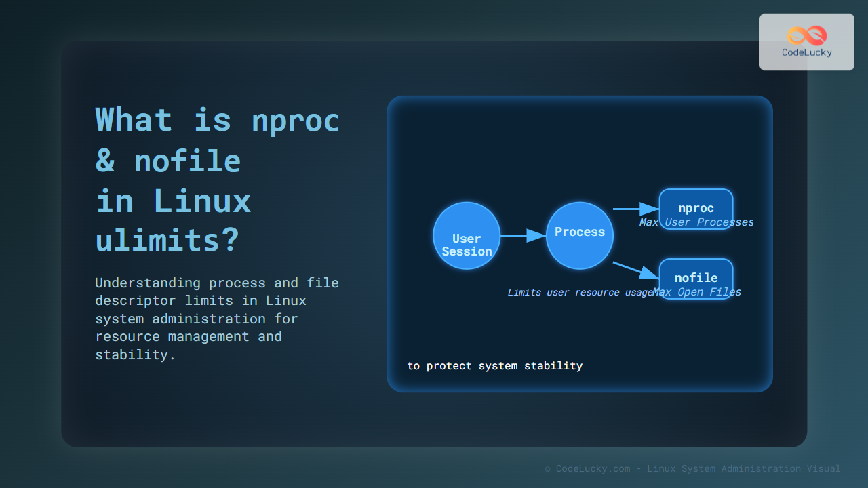The height and width of the screenshot is (488, 868).
Task: Click the CodeLucky infinity logo icon
Action: coord(806,35)
